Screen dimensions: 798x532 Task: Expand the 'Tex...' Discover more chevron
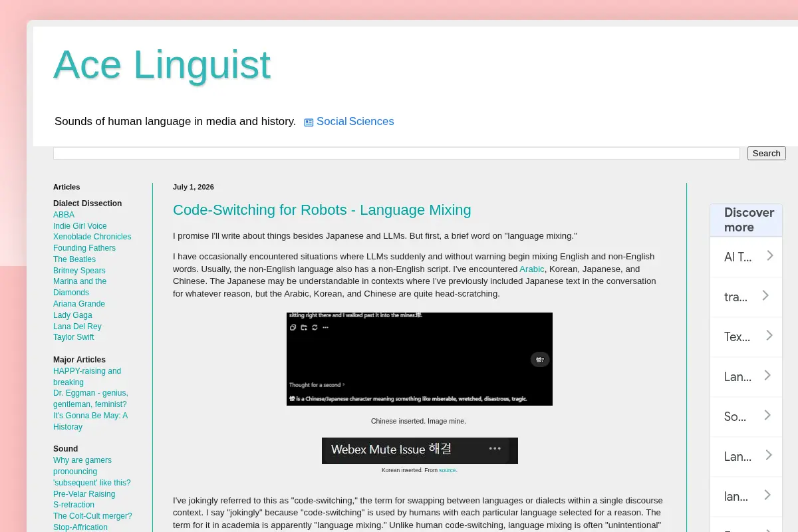click(769, 336)
